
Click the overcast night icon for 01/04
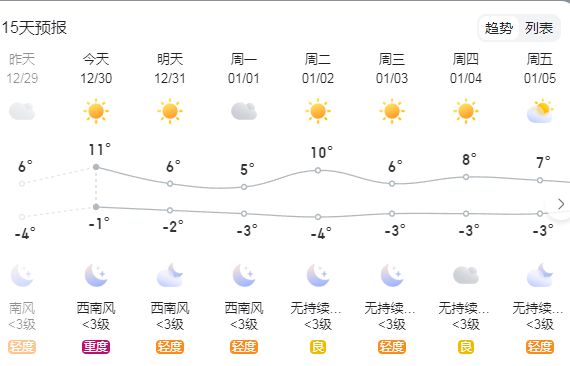466,275
